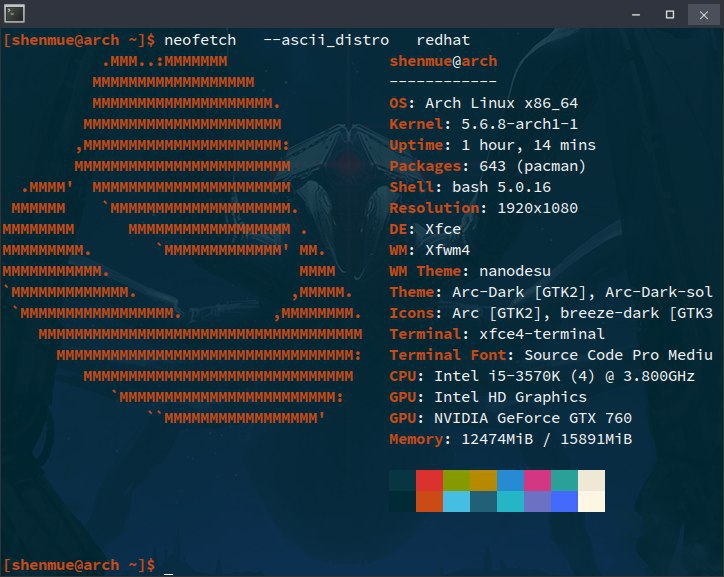Click the 'Theme: Arc-Dark [GTK2]' line

(x=551, y=292)
